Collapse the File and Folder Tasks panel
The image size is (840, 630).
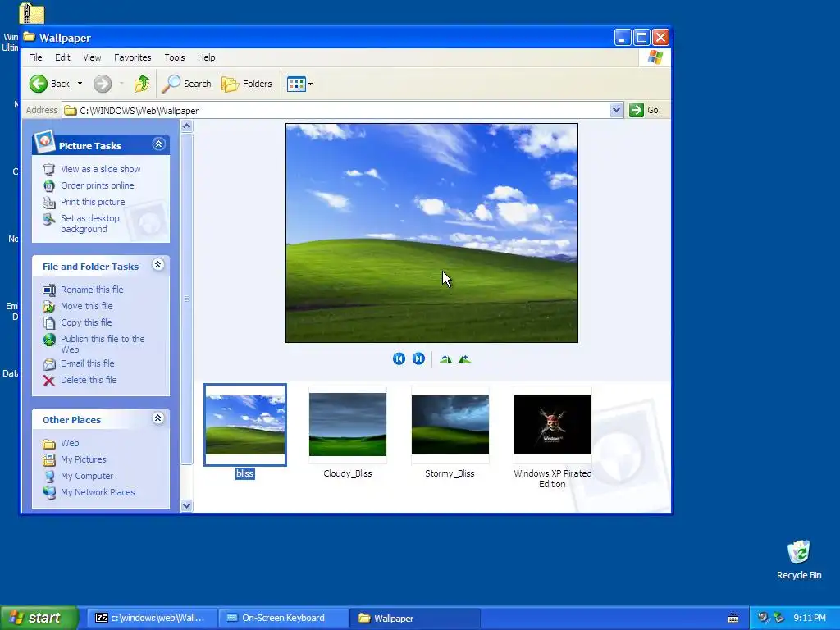(158, 265)
